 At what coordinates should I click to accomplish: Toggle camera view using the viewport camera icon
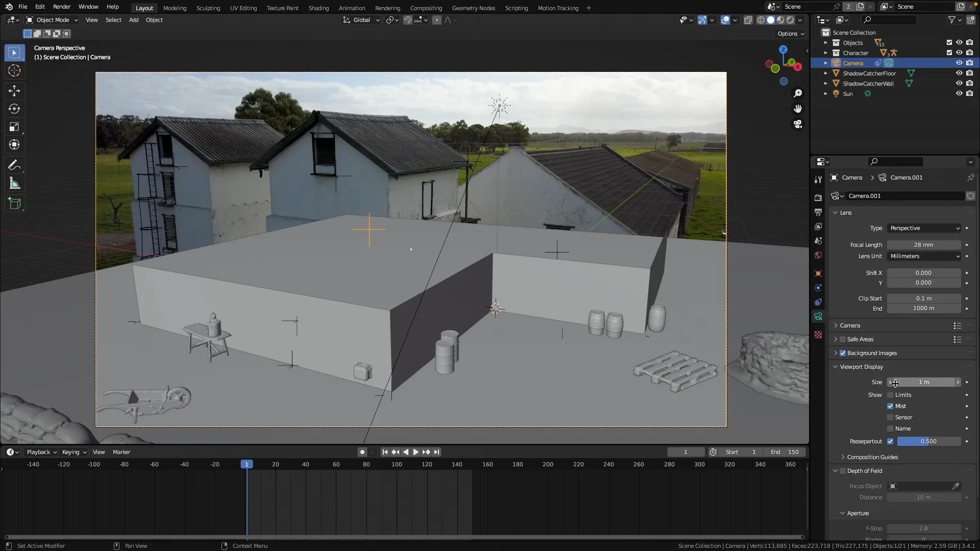(798, 124)
